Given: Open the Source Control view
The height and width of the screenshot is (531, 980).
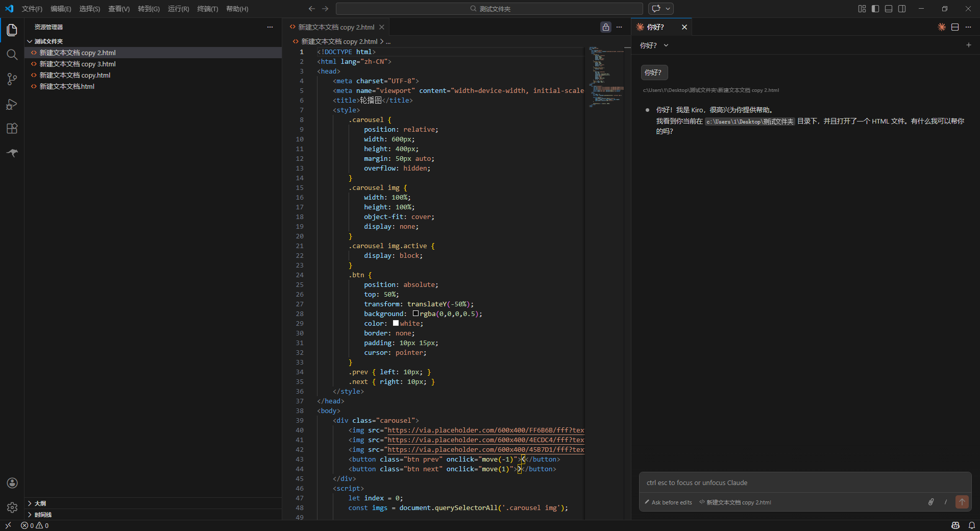Looking at the screenshot, I should pyautogui.click(x=12, y=79).
